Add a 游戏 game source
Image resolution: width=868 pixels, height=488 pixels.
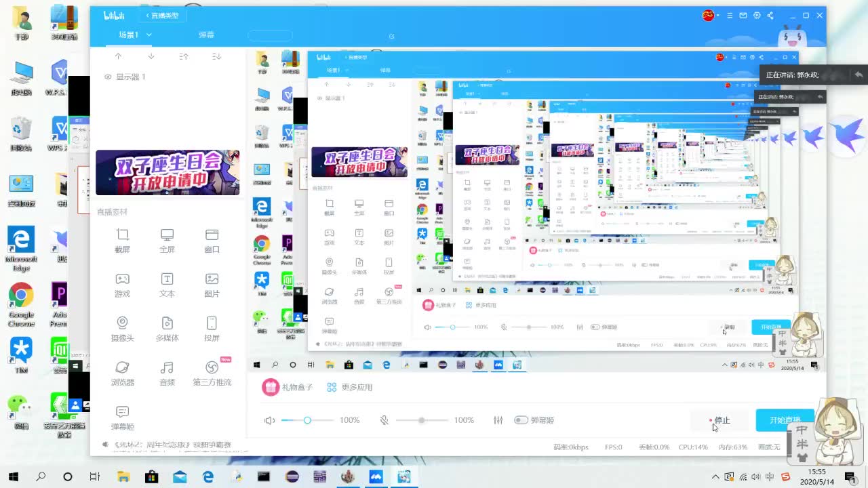[x=122, y=285]
